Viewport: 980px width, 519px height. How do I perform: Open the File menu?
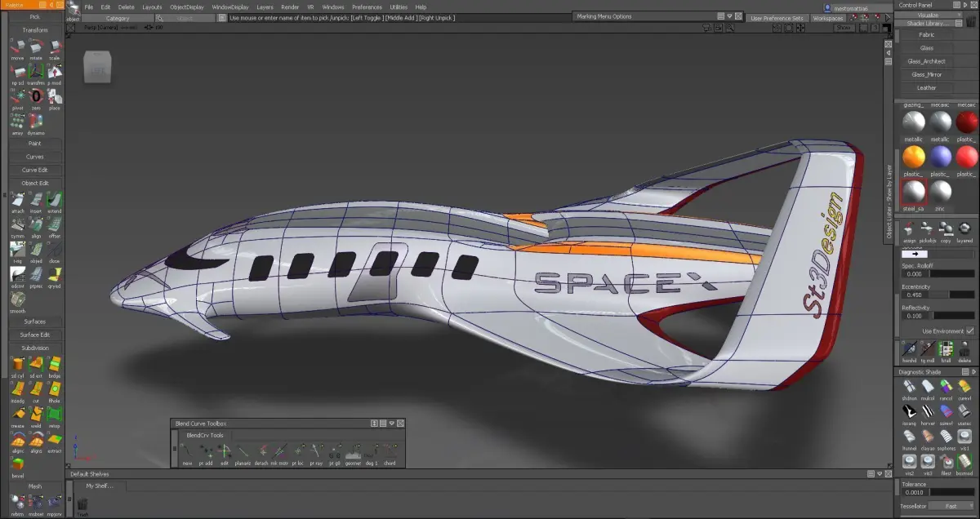[x=88, y=7]
